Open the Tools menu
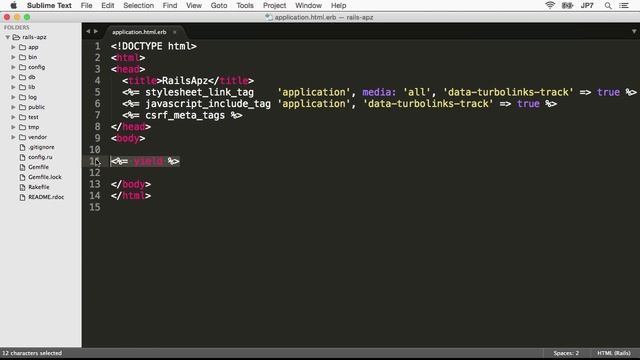Screen dimensions: 640x360 click(x=245, y=5)
